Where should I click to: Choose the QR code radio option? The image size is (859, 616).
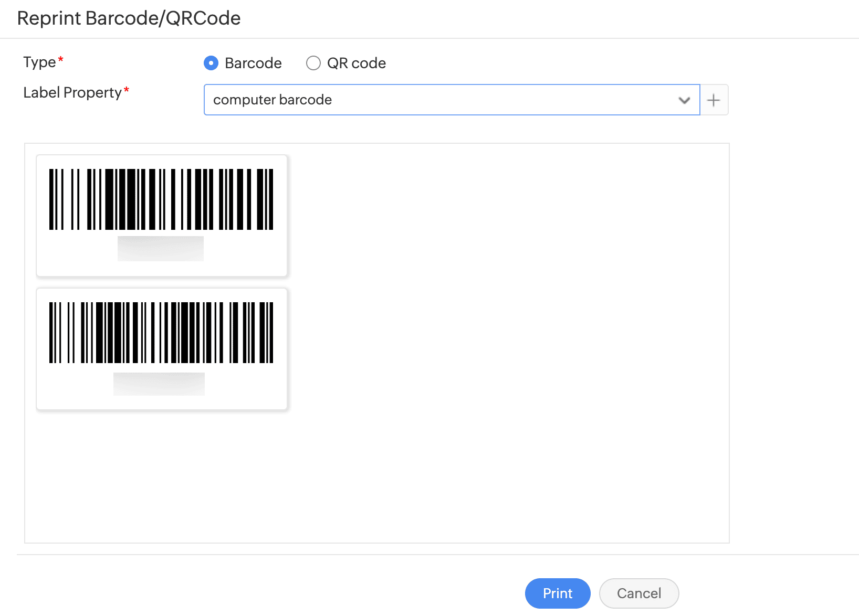313,63
